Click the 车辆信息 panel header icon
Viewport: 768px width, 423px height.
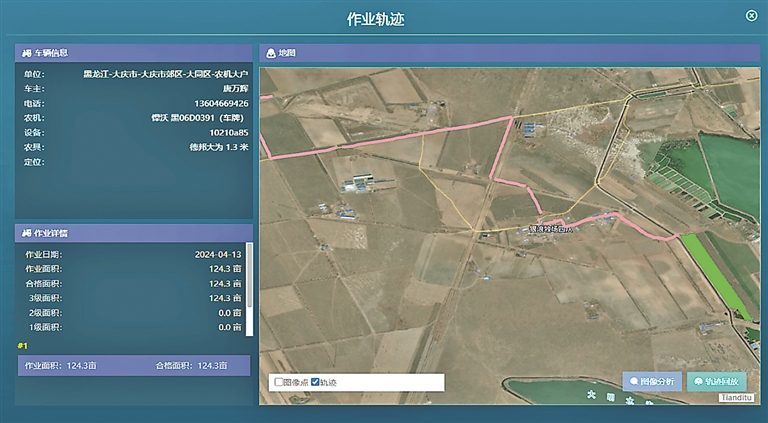coord(26,52)
